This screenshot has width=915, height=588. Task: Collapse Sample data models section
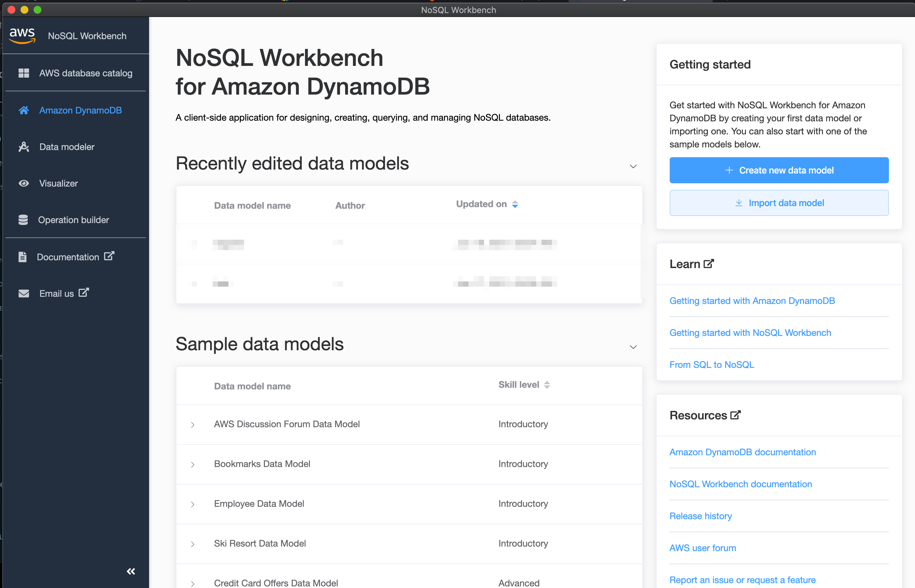pyautogui.click(x=633, y=347)
